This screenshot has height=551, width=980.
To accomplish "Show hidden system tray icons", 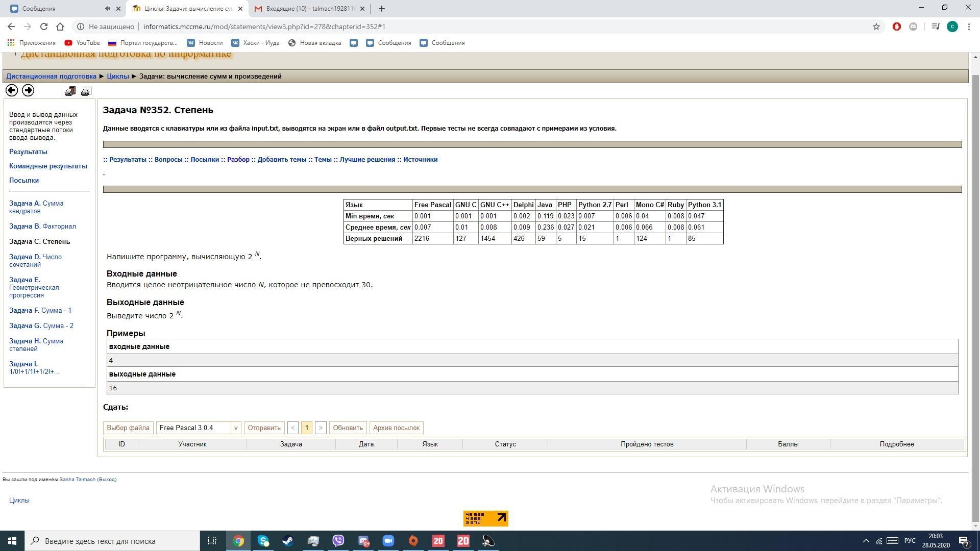I will pyautogui.click(x=866, y=541).
